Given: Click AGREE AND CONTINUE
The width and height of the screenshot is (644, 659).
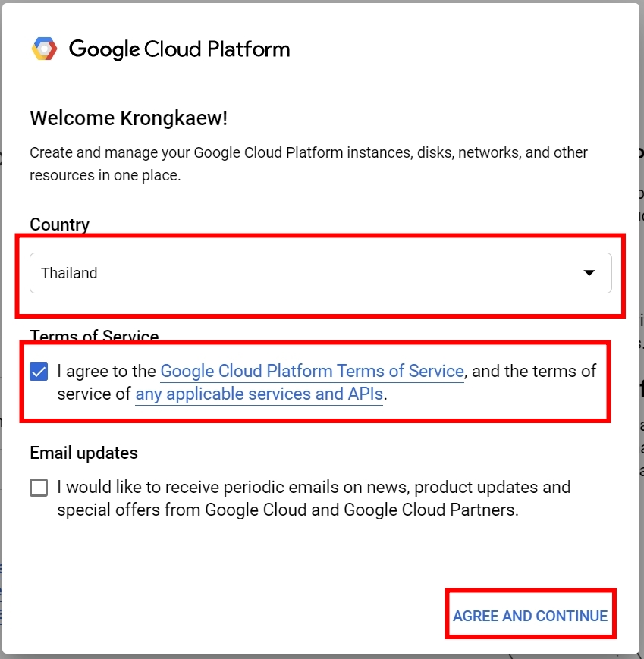Looking at the screenshot, I should [x=530, y=615].
